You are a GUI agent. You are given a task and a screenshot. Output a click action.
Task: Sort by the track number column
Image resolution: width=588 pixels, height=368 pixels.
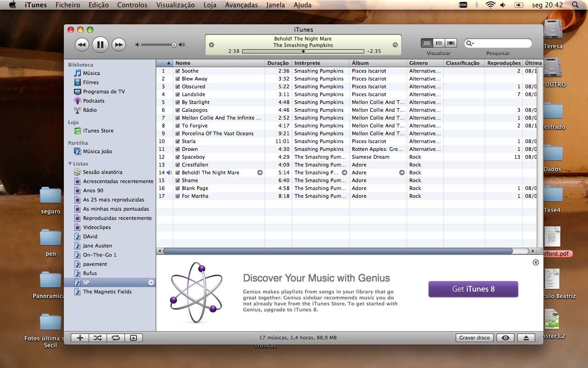[164, 63]
